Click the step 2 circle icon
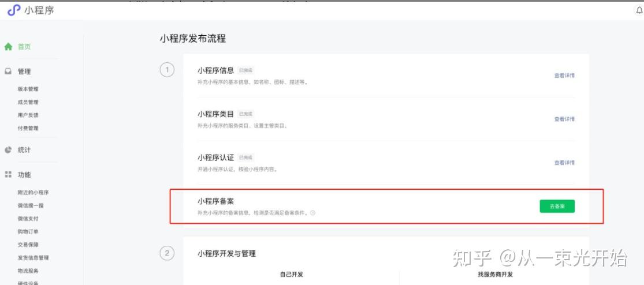The height and width of the screenshot is (285, 644). click(167, 253)
